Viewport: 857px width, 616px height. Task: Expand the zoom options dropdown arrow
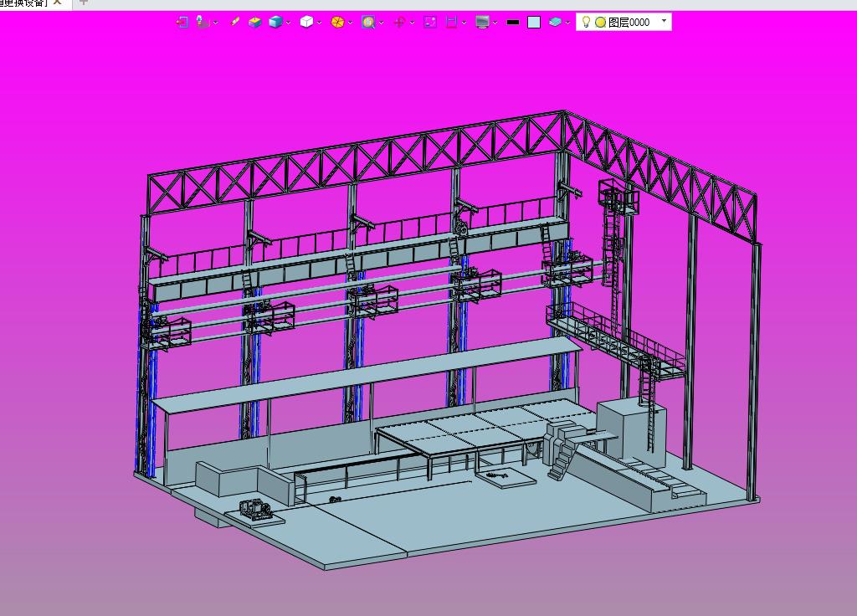pyautogui.click(x=381, y=23)
